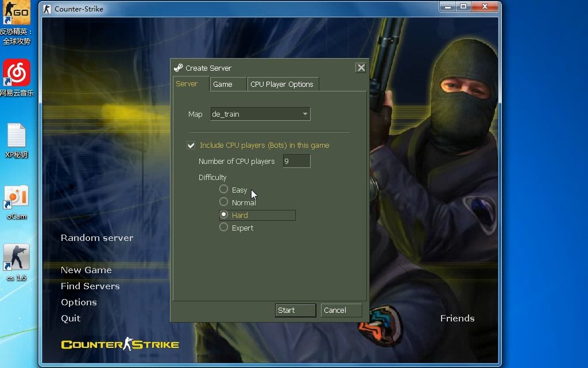Open CS:GO shortcut on the desktop
Image resolution: width=588 pixels, height=368 pixels.
pyautogui.click(x=16, y=11)
